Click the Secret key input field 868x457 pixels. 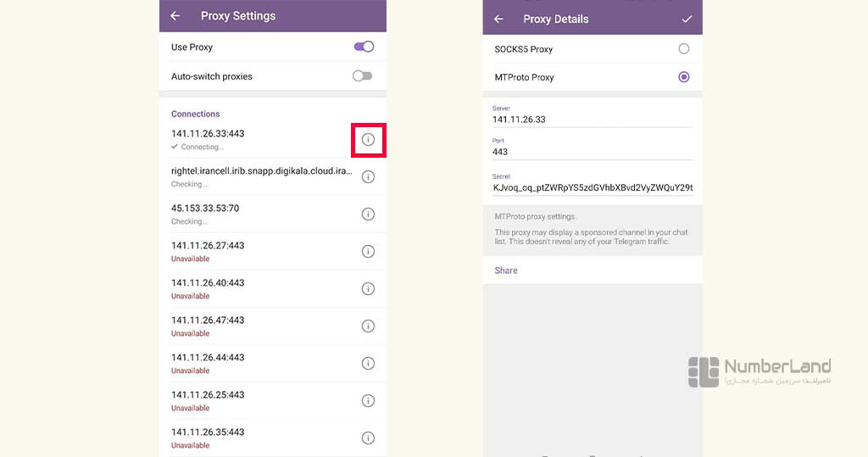[593, 184]
